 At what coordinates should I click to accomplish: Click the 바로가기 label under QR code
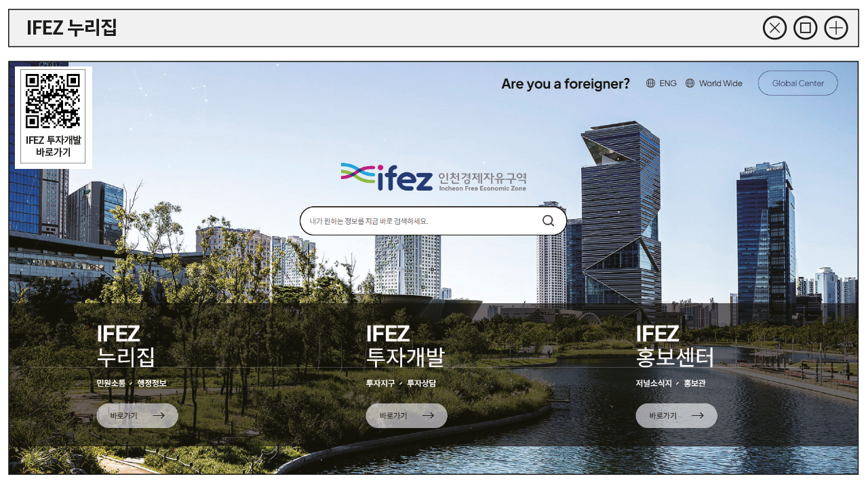tap(53, 153)
